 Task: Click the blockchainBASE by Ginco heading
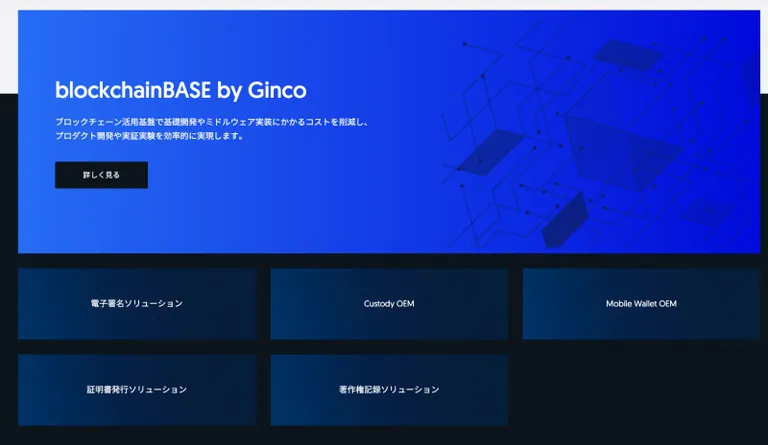(x=181, y=90)
